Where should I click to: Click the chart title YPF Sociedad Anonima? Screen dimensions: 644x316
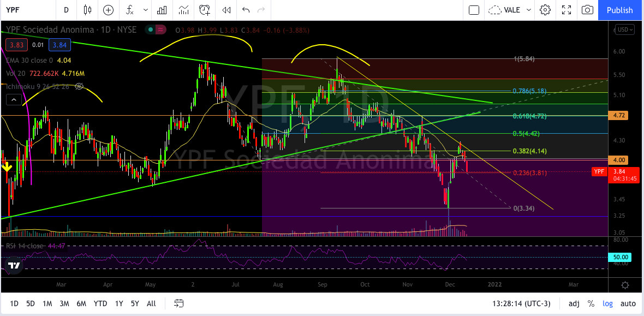click(x=50, y=29)
